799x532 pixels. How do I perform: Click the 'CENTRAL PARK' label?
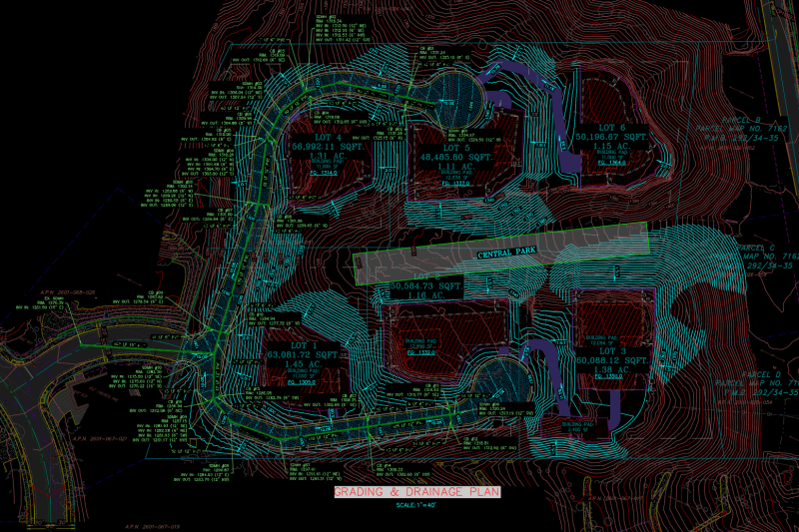[507, 252]
